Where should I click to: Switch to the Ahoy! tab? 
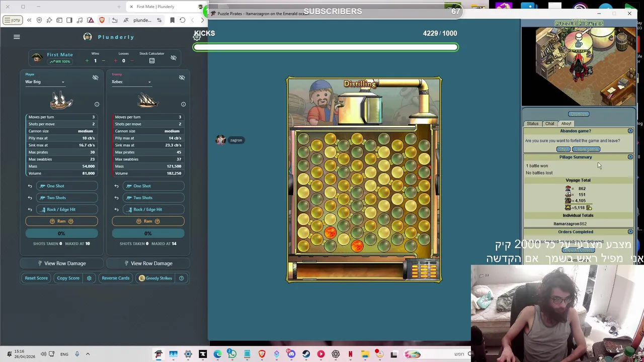coord(566,124)
